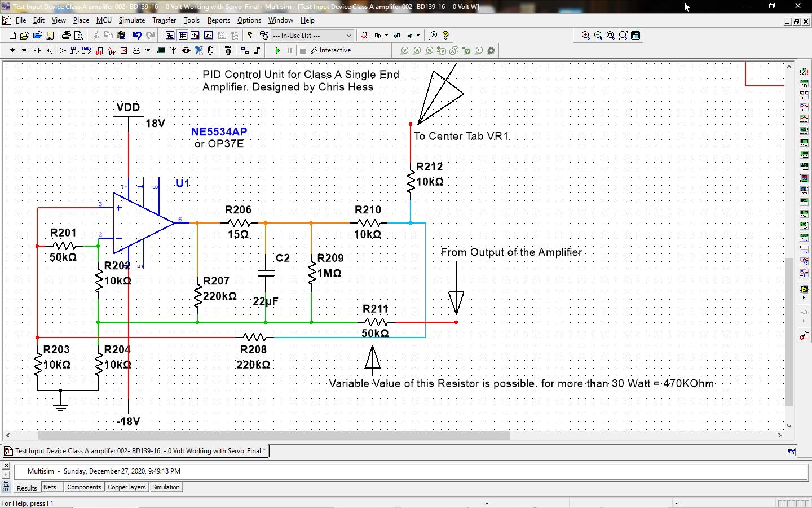Click Hierarchical block icon
The height and width of the screenshot is (508, 812).
(x=245, y=50)
